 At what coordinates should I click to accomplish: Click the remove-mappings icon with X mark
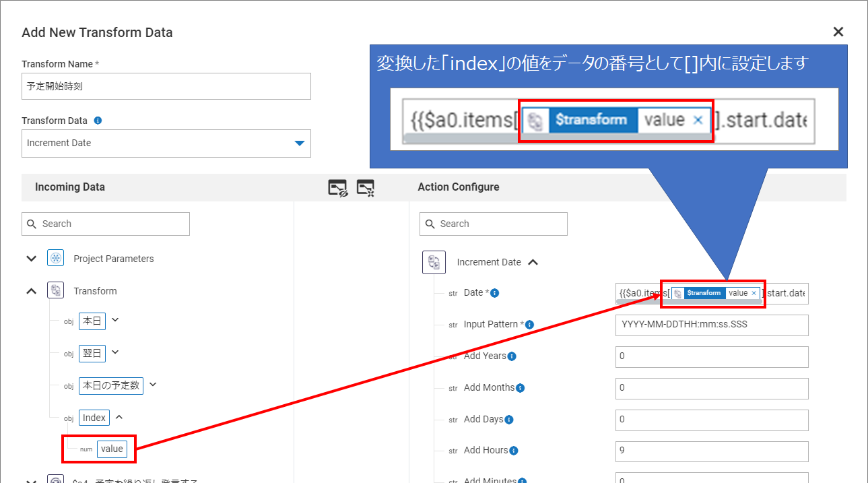[365, 188]
